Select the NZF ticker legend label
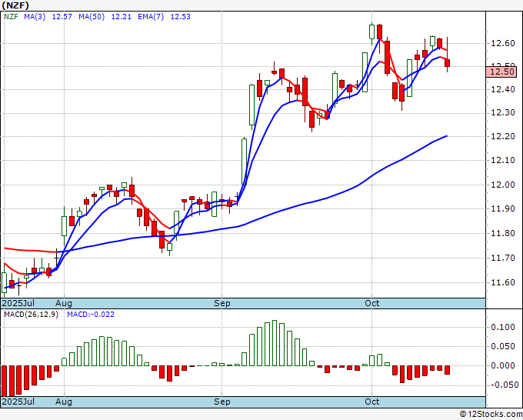 11,17
